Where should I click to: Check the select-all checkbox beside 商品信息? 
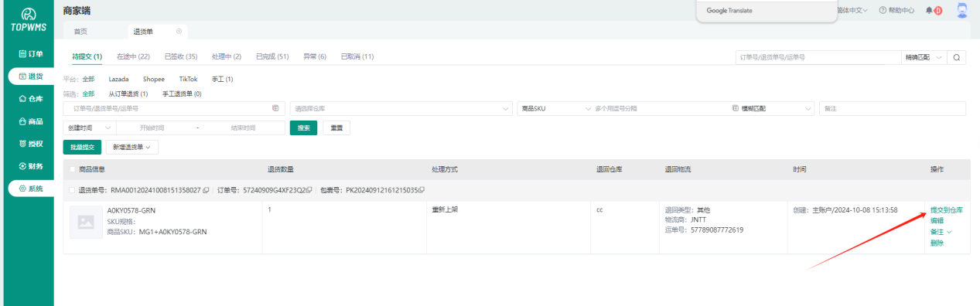[x=73, y=169]
